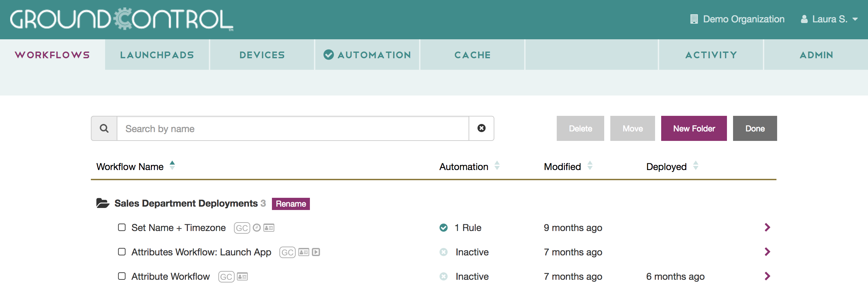Click ID card icon on Attributes Workflow: Launch App
Screen dimensions: 868x294
coord(304,252)
